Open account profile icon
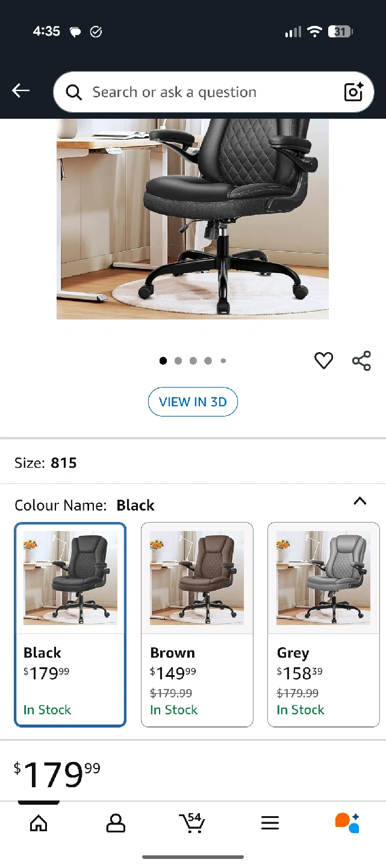 [116, 823]
